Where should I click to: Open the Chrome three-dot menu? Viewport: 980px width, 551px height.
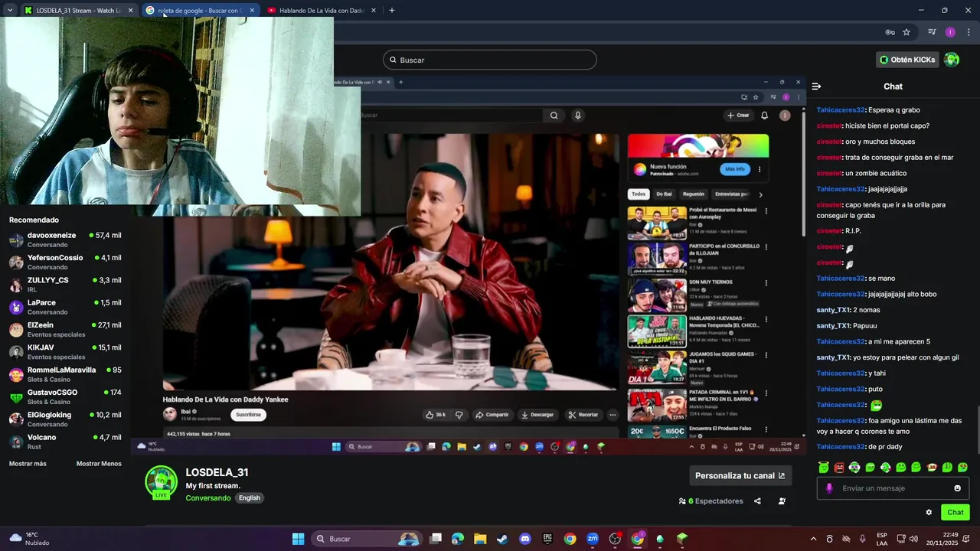coord(969,32)
